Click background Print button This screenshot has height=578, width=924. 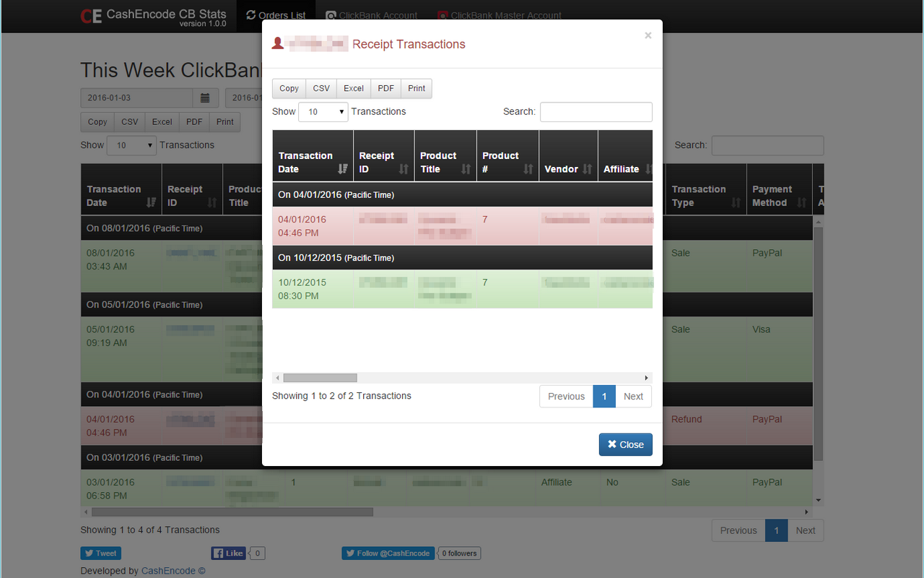[x=225, y=122]
